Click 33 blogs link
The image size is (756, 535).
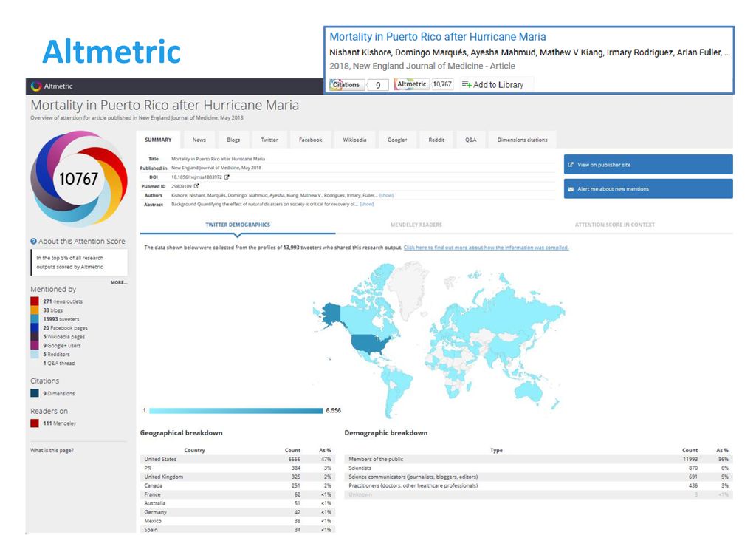coord(53,310)
